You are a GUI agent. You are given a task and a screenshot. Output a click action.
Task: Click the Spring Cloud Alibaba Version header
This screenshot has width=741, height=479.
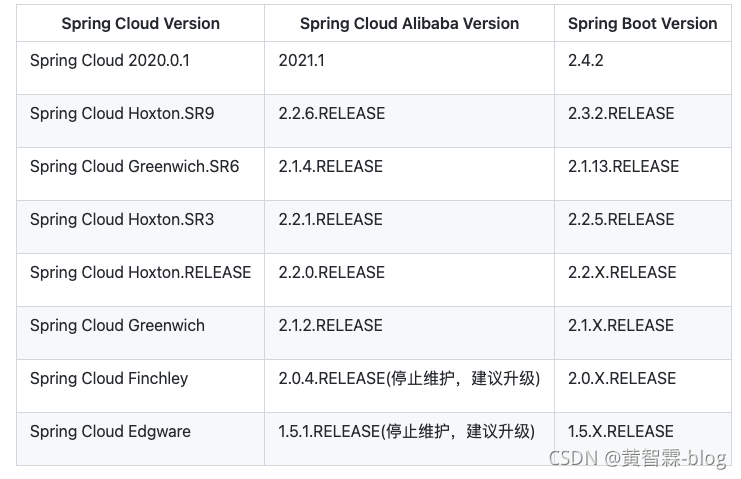[409, 23]
